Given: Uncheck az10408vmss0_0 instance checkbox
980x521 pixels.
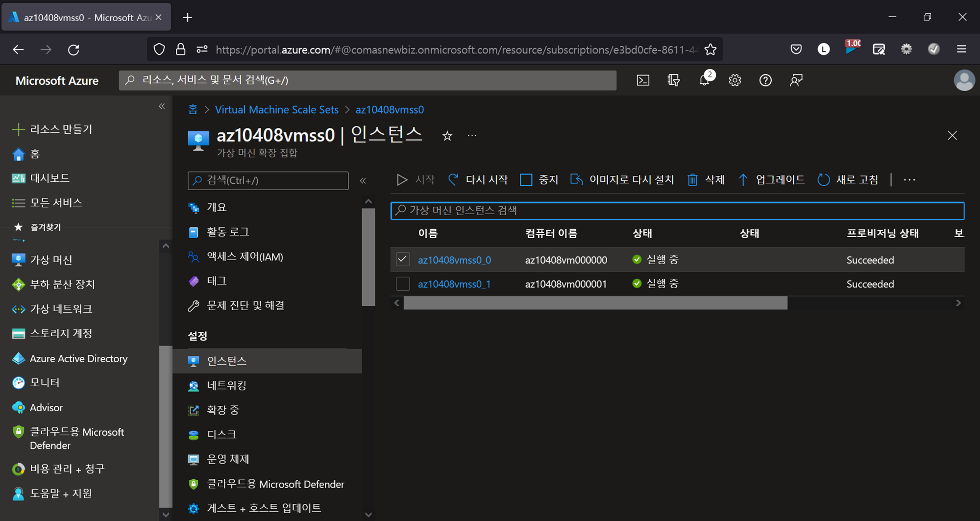Looking at the screenshot, I should (x=403, y=259).
